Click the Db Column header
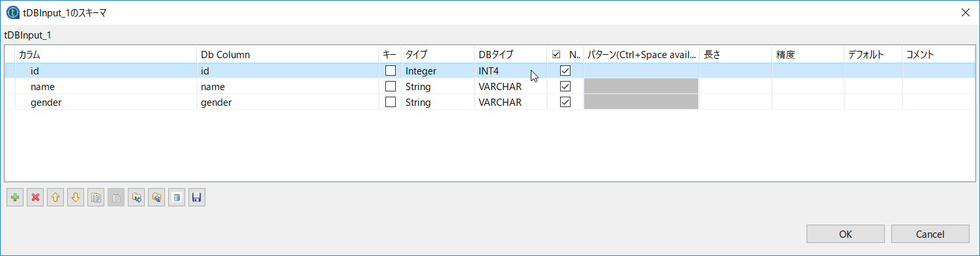This screenshot has width=980, height=256. (288, 55)
